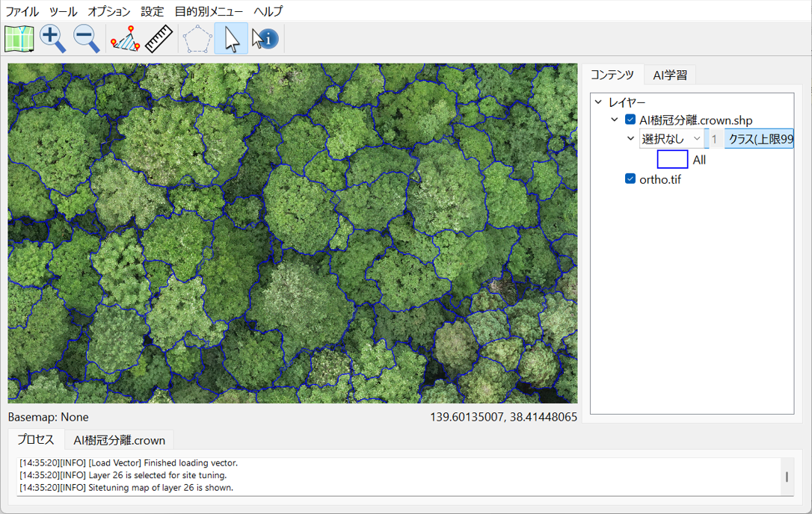Viewport: 812px width, 514px height.
Task: Click the blue-outlined All color swatch
Action: click(x=672, y=159)
